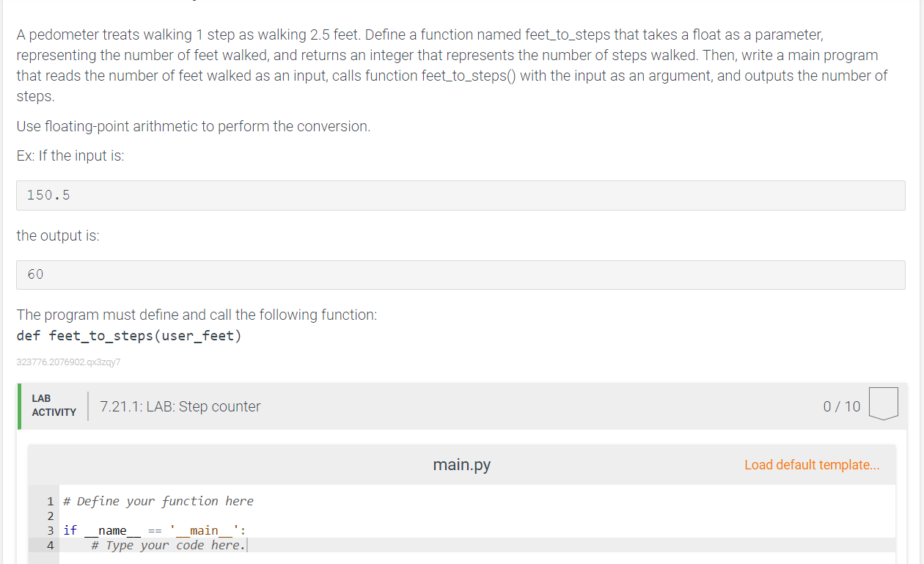This screenshot has height=564, width=924.
Task: Click the 0 / 10 score label
Action: tap(842, 406)
